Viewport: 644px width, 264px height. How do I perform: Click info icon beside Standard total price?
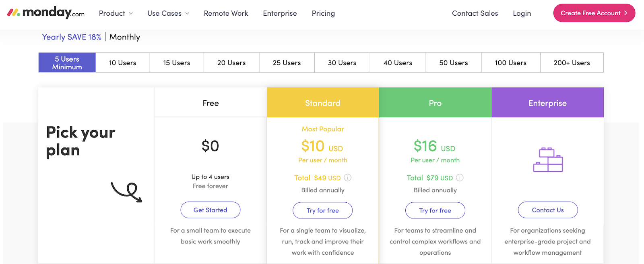[x=348, y=178]
